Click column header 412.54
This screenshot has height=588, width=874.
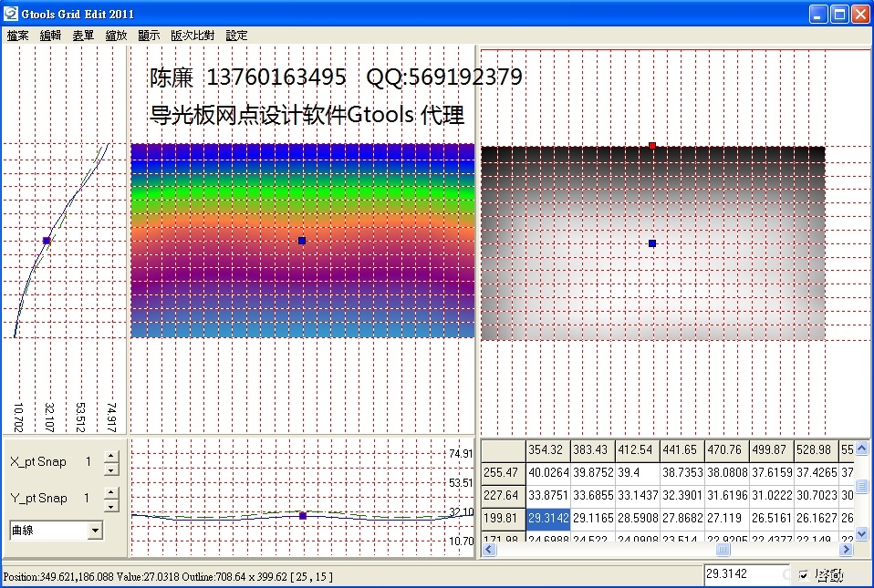coord(638,450)
